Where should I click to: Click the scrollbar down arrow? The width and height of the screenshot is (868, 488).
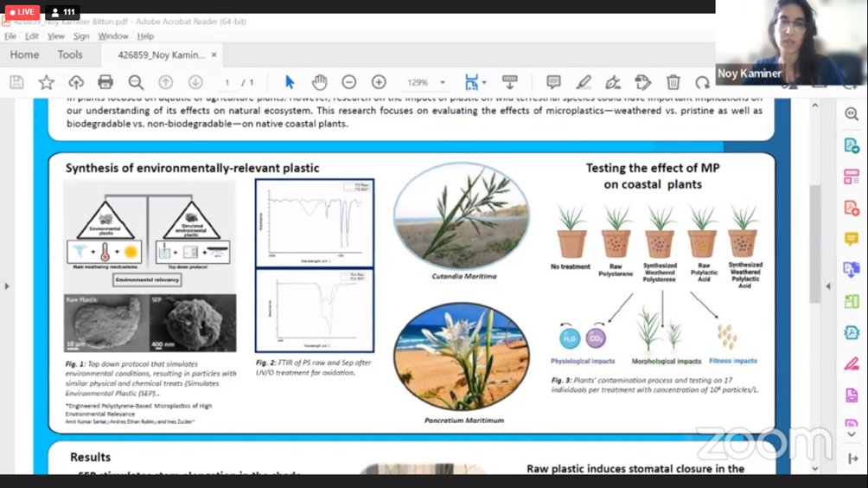point(815,468)
